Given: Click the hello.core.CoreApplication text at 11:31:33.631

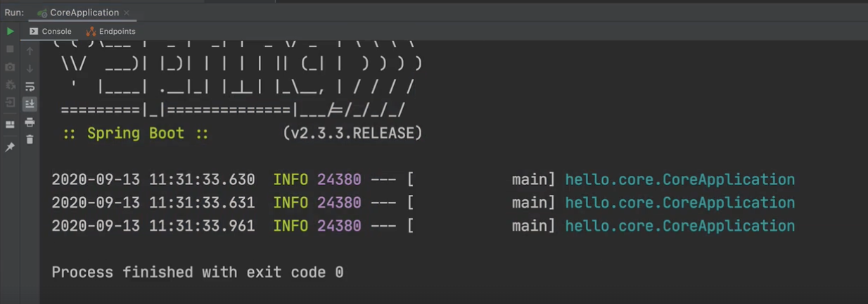Looking at the screenshot, I should 680,203.
